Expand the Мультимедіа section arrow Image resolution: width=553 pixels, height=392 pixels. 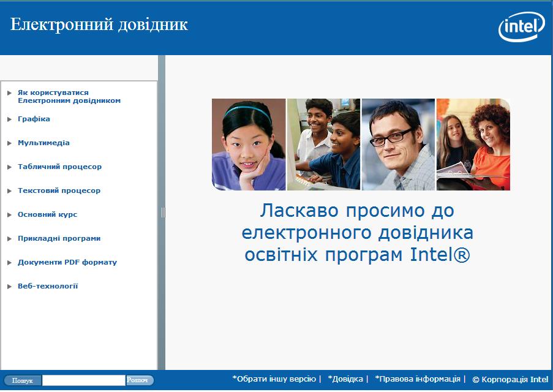(x=10, y=143)
